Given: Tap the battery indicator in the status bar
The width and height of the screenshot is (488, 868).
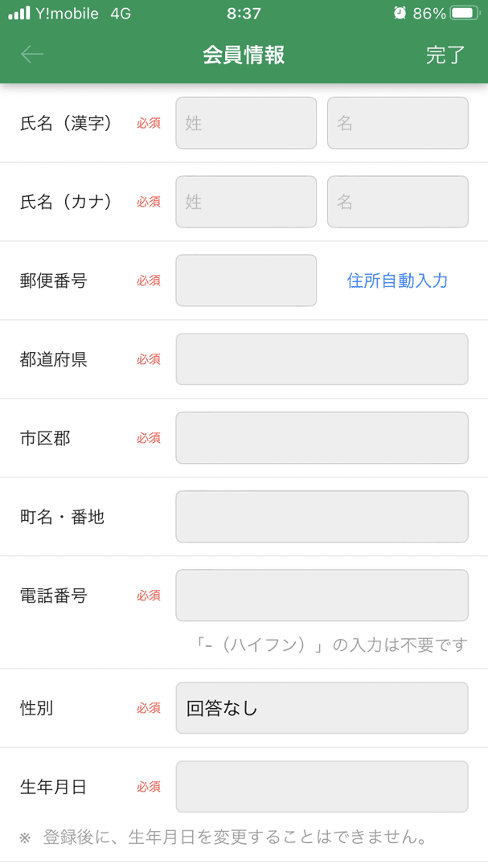Looking at the screenshot, I should pyautogui.click(x=465, y=13).
